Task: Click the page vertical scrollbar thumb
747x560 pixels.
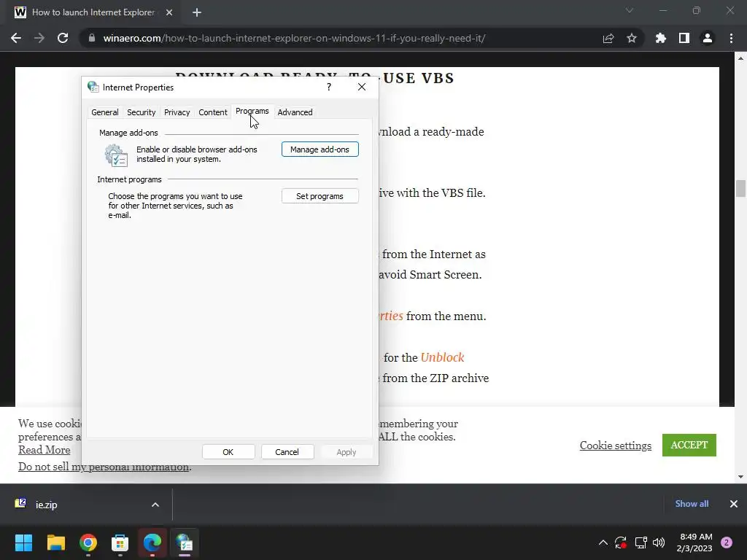Action: [x=740, y=188]
